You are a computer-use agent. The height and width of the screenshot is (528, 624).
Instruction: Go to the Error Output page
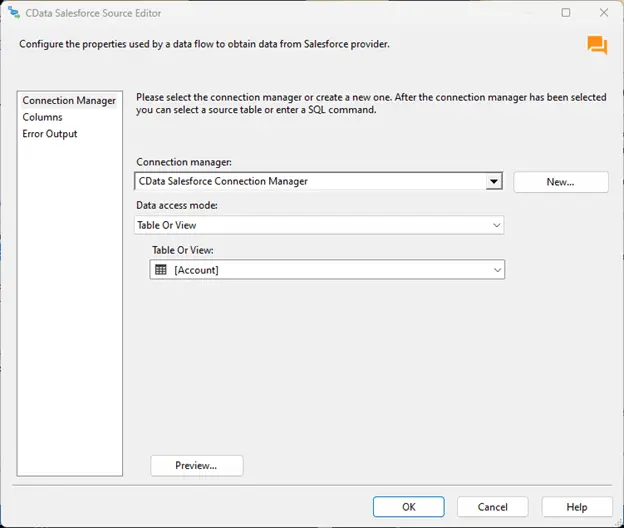tap(49, 133)
